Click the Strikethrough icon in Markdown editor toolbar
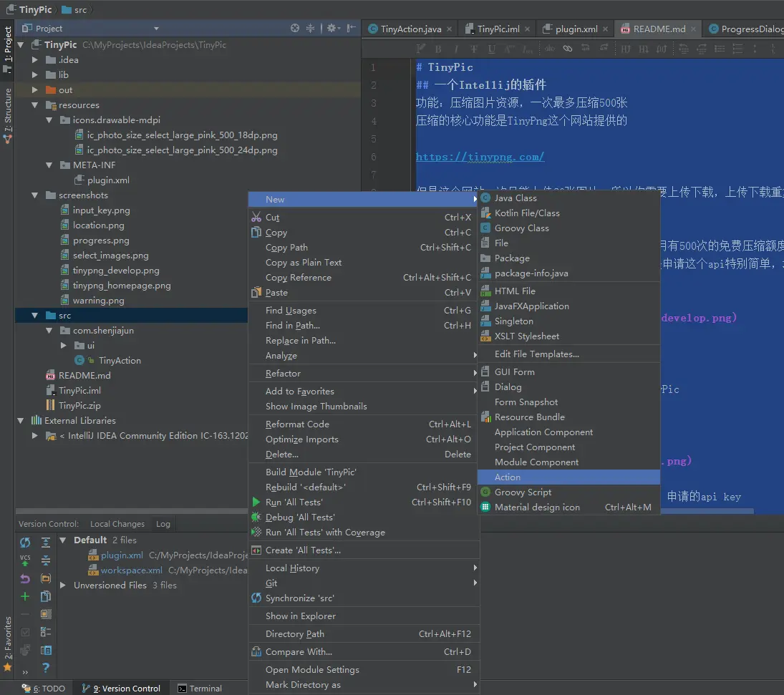784x695 pixels. (473, 49)
